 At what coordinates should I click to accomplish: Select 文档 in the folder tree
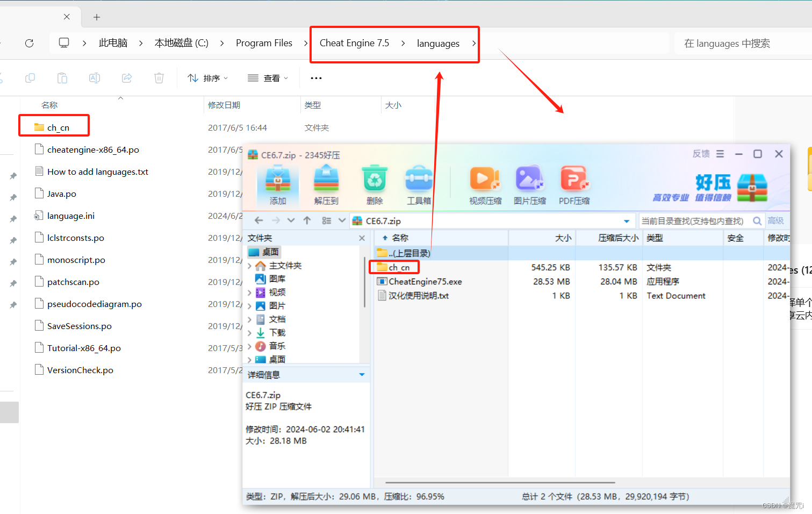tap(271, 319)
